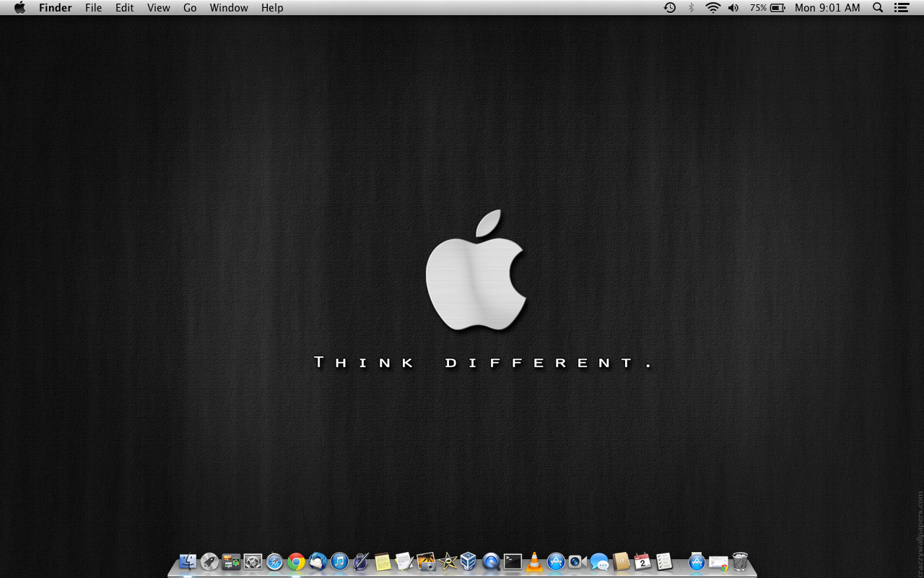The height and width of the screenshot is (578, 924).
Task: Open the Trash in the Dock
Action: pyautogui.click(x=740, y=561)
